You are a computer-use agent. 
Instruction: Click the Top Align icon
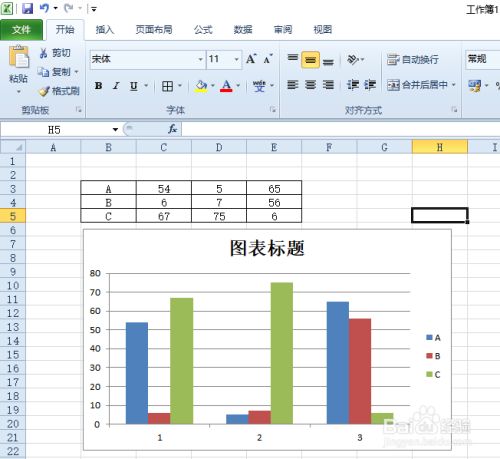293,59
